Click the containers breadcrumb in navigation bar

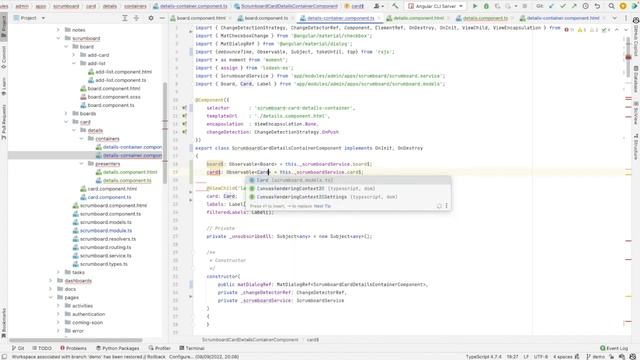click(135, 6)
